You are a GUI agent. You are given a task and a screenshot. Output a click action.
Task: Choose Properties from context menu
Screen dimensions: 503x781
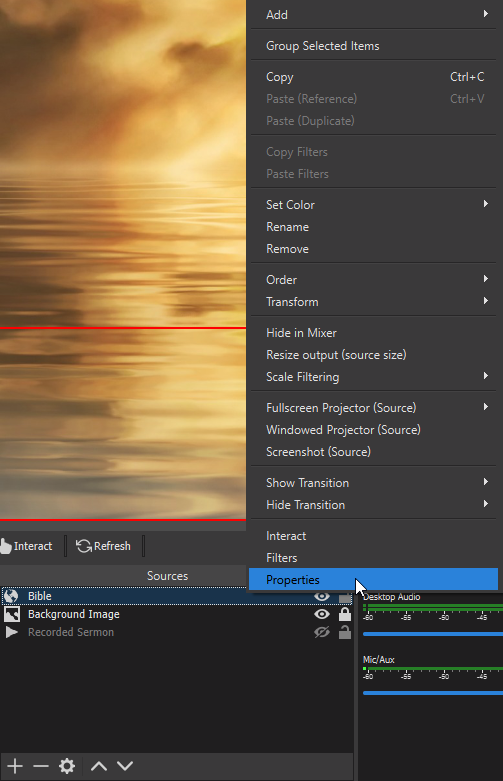(x=374, y=580)
